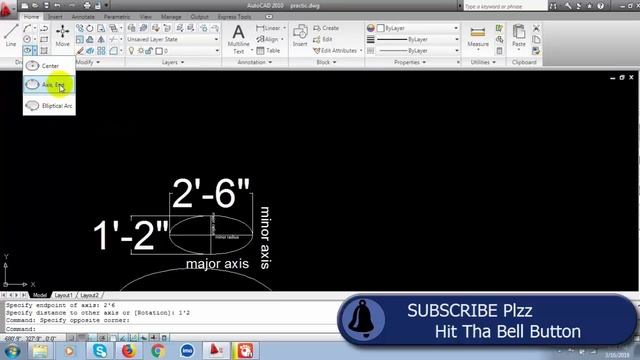The height and width of the screenshot is (360, 640).
Task: Click the object color wheel swatch
Action: 371,28
